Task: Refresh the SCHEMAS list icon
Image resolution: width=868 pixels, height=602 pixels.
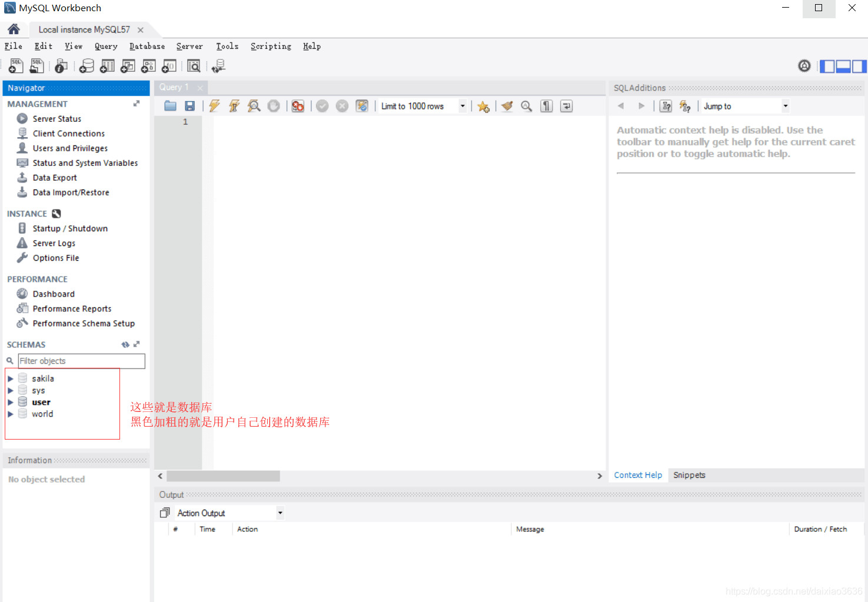Action: tap(125, 345)
